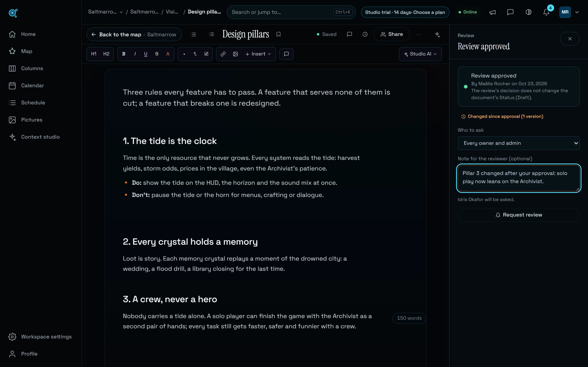Viewport: 588px width, 367px height.
Task: Expand the Insert menu
Action: point(258,54)
